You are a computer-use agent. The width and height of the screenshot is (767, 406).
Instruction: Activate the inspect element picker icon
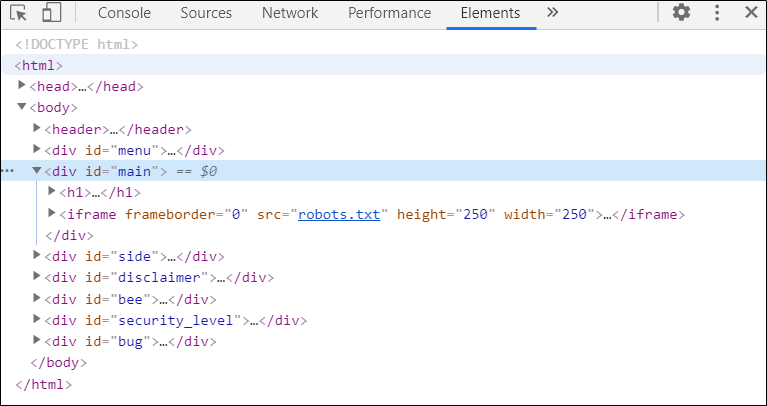coord(19,13)
